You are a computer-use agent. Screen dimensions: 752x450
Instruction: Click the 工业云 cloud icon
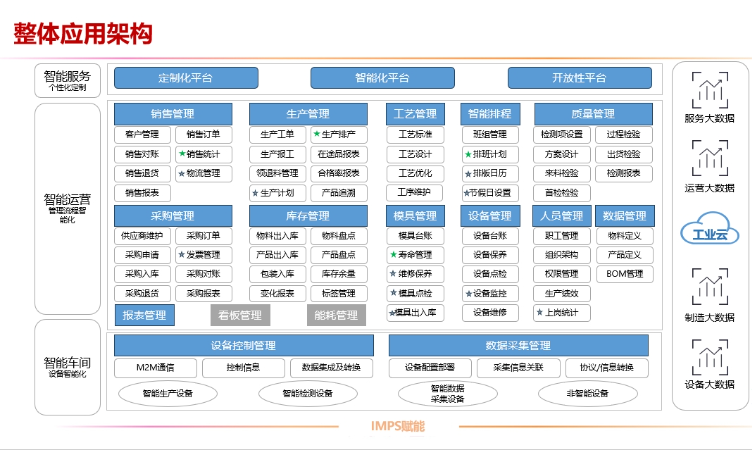coord(710,229)
